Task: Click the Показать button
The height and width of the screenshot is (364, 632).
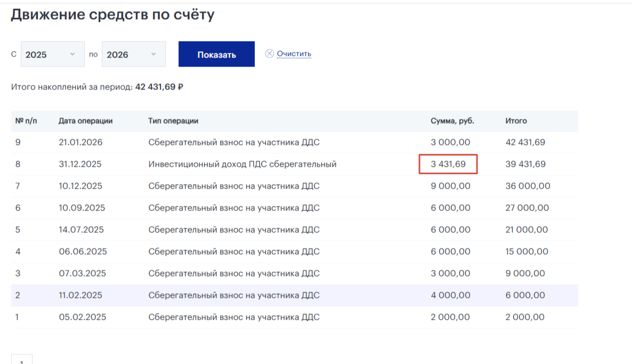Action: pyautogui.click(x=216, y=54)
